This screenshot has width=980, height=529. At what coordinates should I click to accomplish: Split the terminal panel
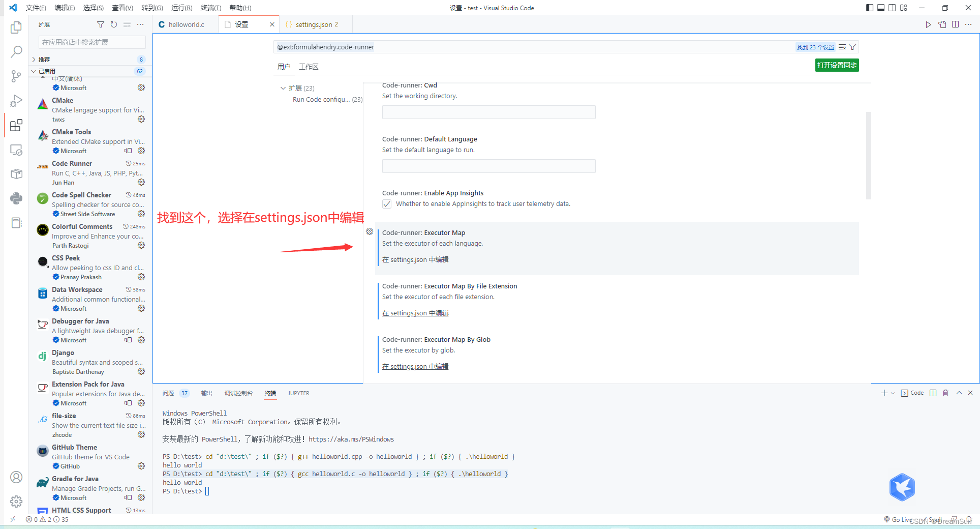[x=933, y=393]
